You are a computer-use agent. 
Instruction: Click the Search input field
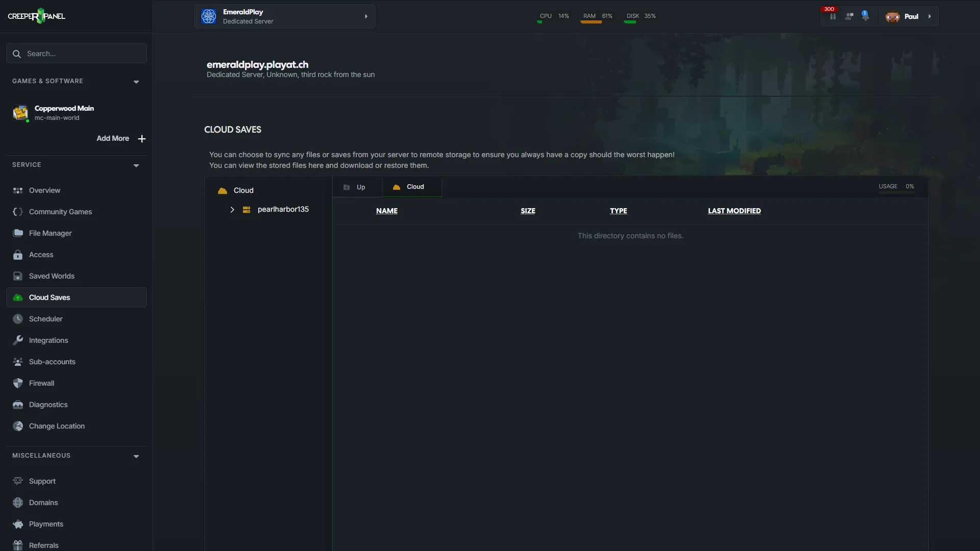click(77, 54)
